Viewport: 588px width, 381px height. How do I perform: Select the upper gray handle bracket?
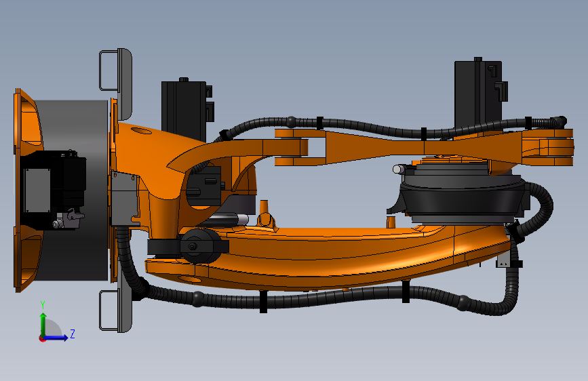point(116,83)
